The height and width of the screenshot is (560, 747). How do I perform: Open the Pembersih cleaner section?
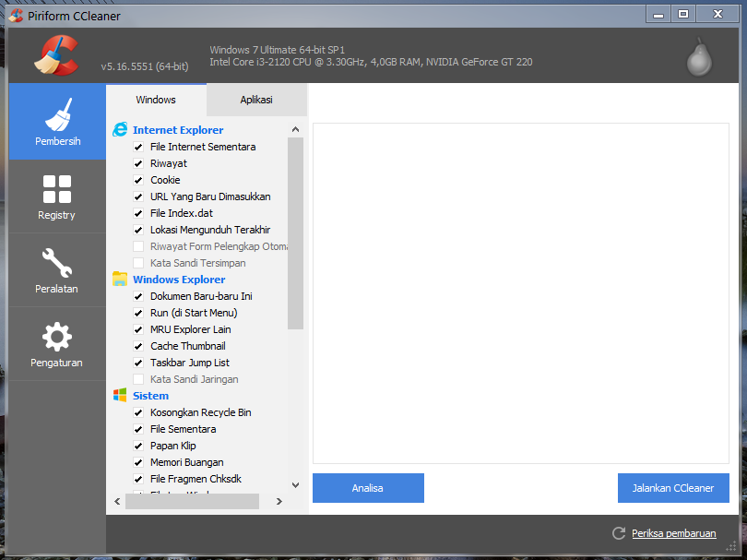click(x=57, y=122)
